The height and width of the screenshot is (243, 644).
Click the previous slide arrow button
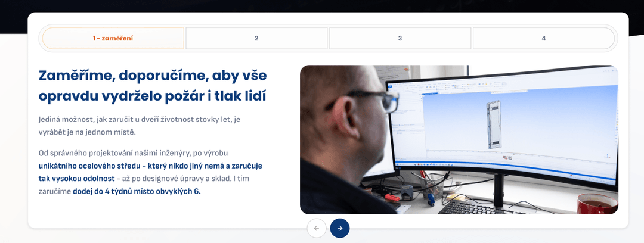coord(317,228)
